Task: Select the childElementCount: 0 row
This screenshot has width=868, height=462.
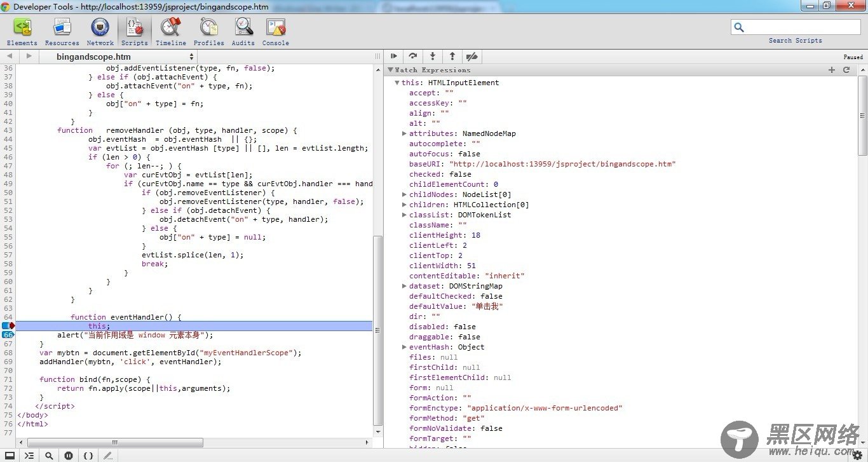Action: click(454, 184)
